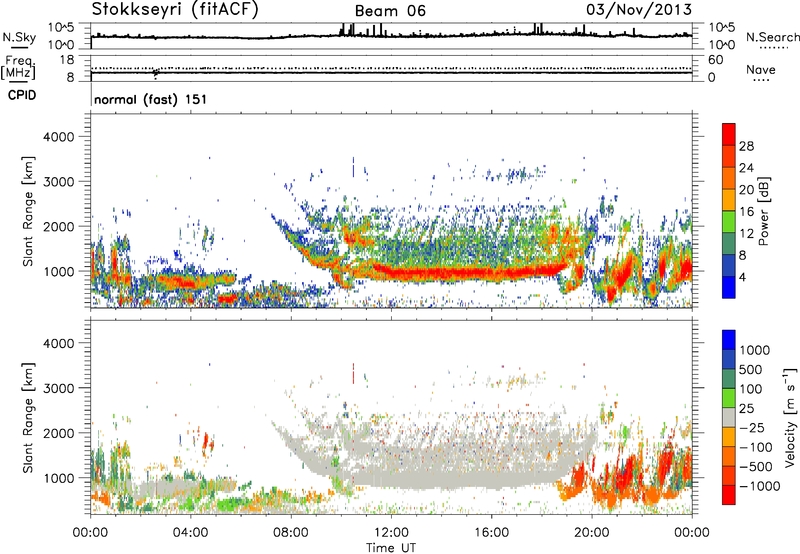Click the 08:00 time axis label
Viewport: 800px width, 554px height.
coord(291,533)
